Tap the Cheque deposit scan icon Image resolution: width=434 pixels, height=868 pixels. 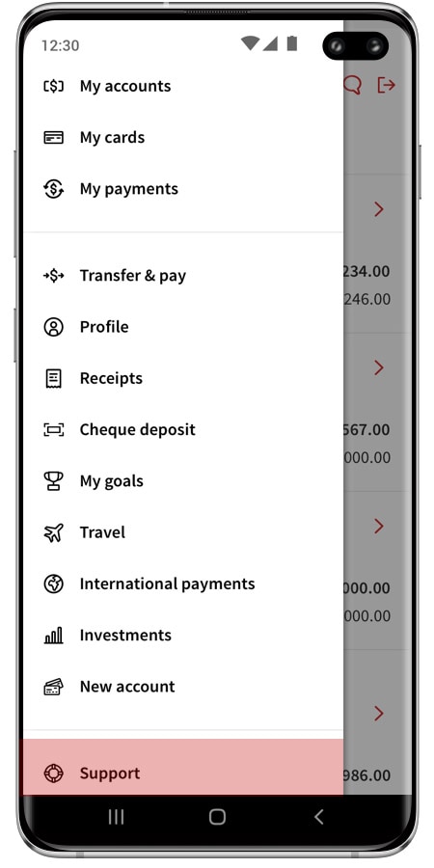coord(54,429)
